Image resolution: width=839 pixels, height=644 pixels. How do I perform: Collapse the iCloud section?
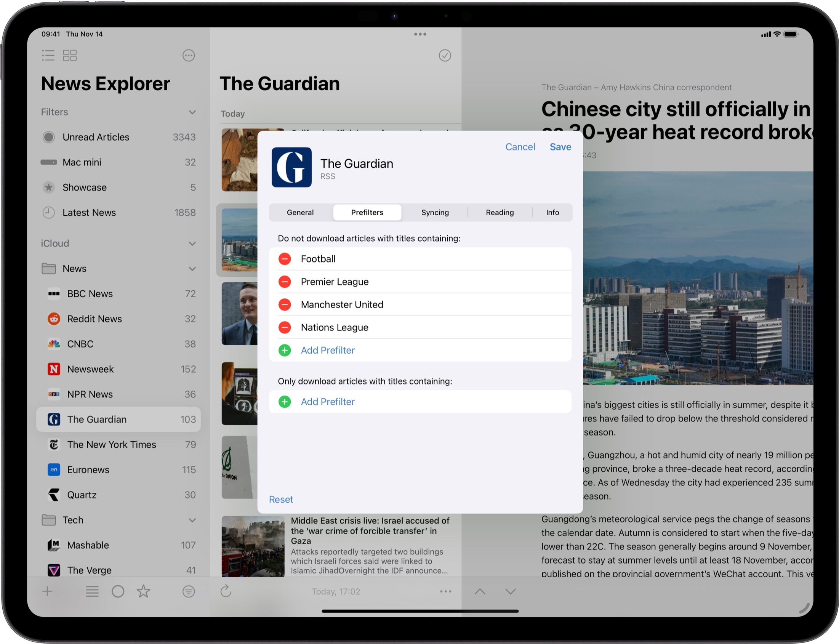(192, 244)
